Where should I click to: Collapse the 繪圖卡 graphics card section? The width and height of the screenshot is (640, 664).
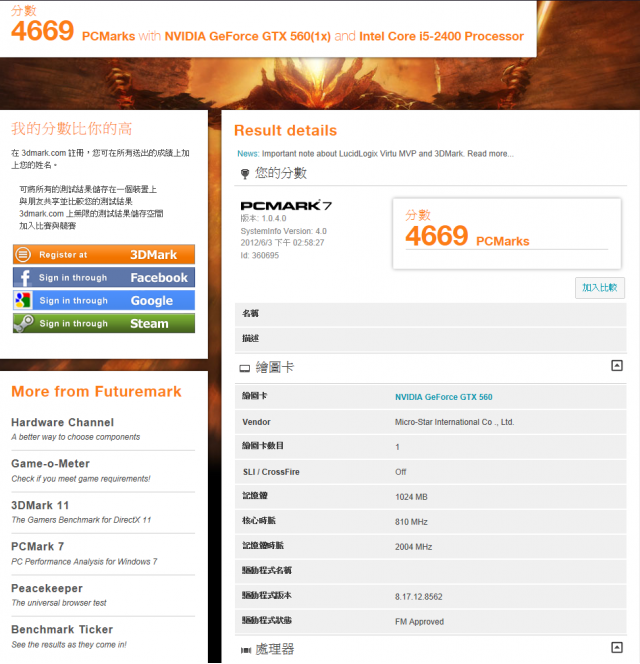[617, 365]
